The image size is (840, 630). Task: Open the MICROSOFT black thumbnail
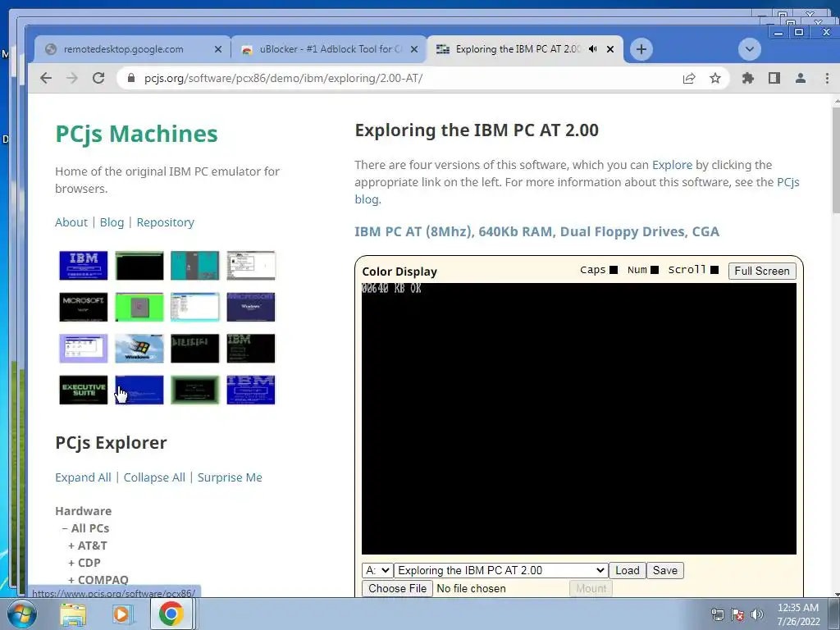pos(84,307)
